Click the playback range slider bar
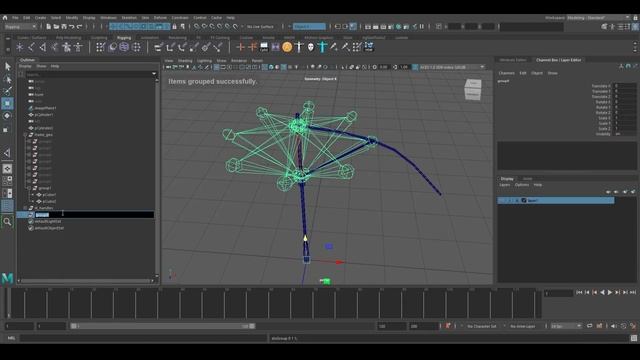The image size is (640, 360). 162,326
